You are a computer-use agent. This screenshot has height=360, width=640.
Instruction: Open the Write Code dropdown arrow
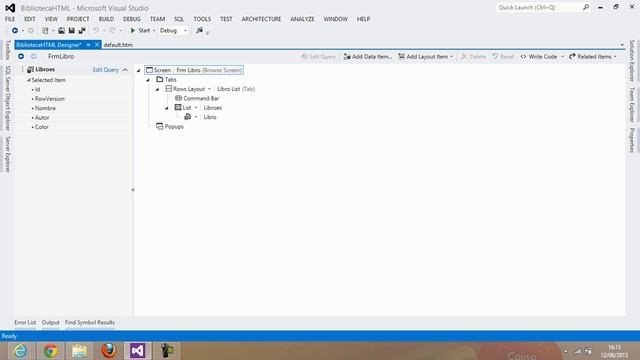point(562,57)
